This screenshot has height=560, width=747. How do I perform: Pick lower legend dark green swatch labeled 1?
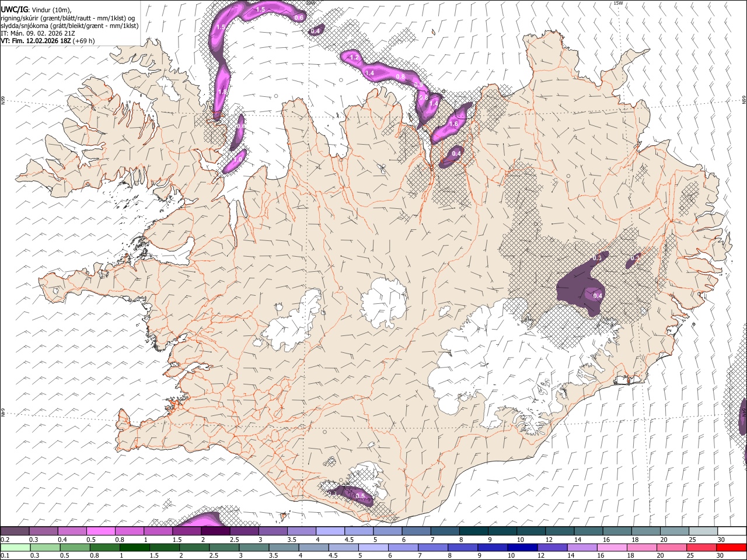coord(134,547)
